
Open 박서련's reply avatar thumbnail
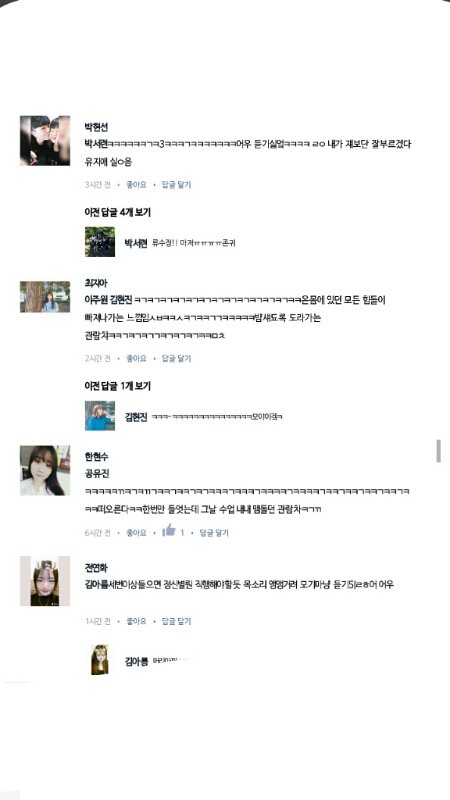pos(100,242)
